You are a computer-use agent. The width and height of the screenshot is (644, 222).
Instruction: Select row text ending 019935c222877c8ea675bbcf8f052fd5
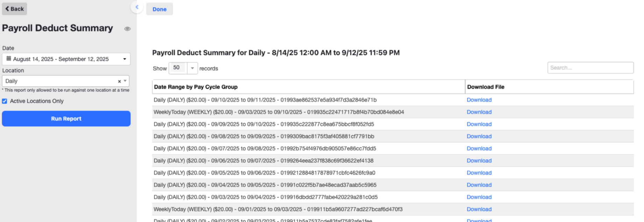click(264, 124)
